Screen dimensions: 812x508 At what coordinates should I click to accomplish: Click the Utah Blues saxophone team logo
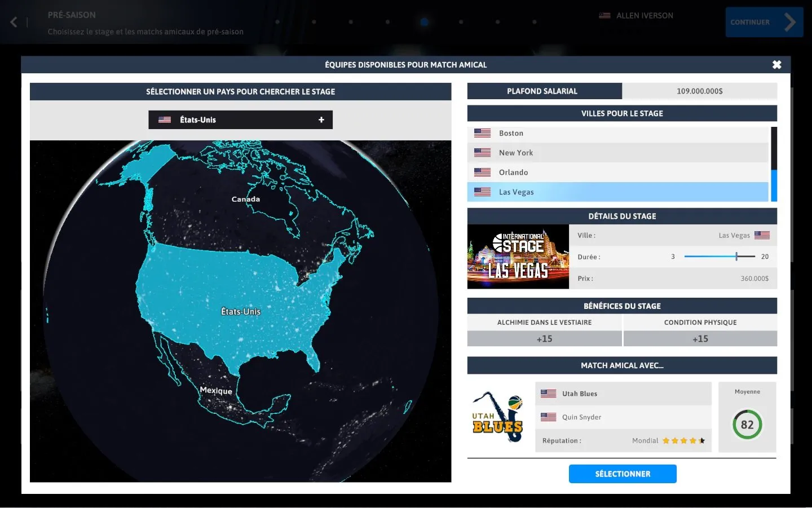pos(497,417)
